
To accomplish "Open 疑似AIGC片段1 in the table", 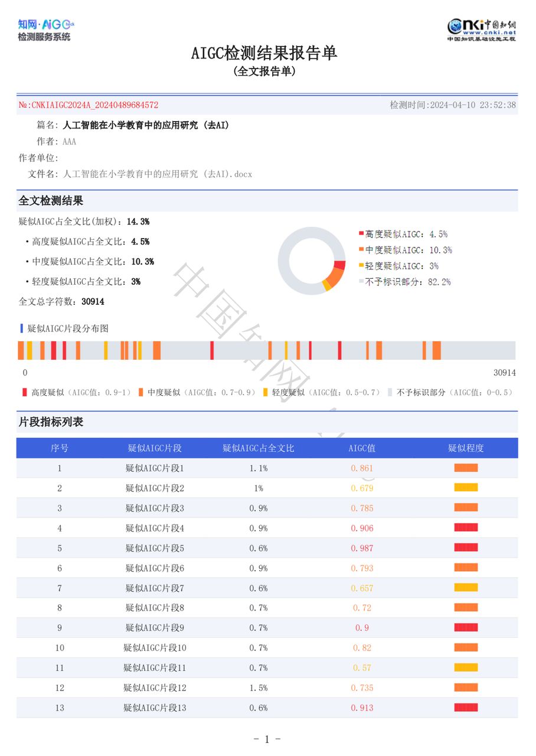I will [155, 468].
